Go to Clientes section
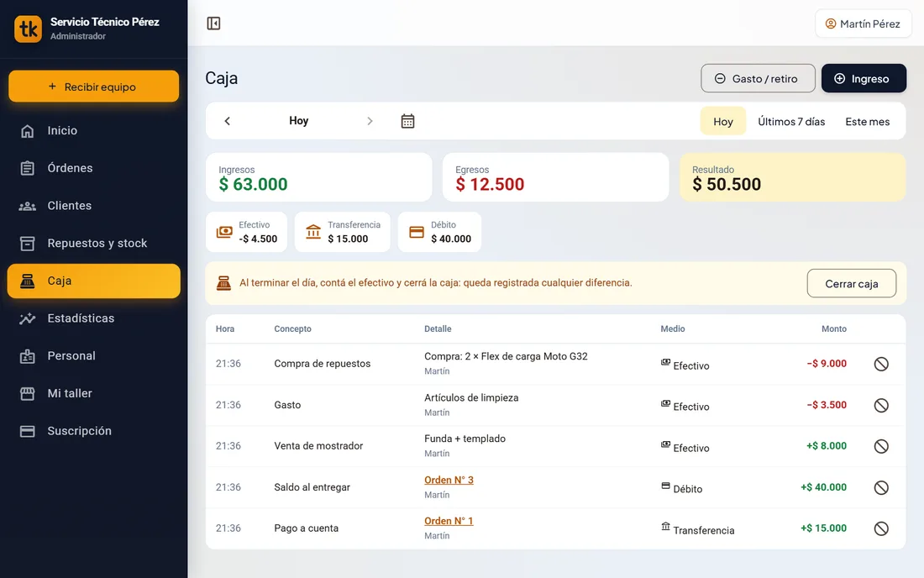Viewport: 924px width, 578px height. point(94,206)
